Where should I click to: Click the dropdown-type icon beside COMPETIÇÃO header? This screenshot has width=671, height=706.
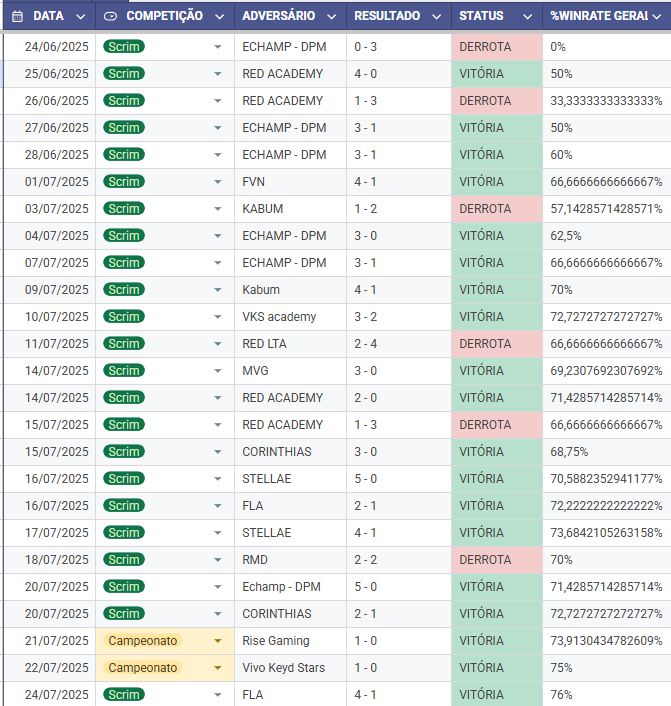coord(110,17)
